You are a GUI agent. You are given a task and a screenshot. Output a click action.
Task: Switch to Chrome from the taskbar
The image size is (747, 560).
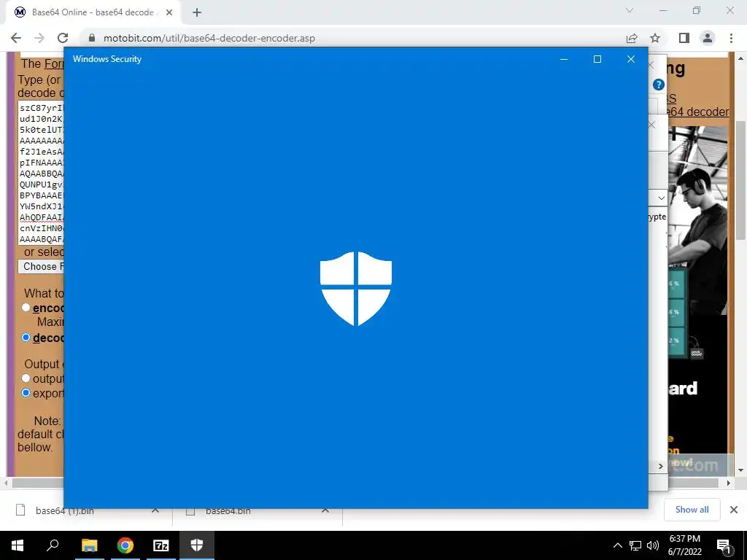pos(125,545)
